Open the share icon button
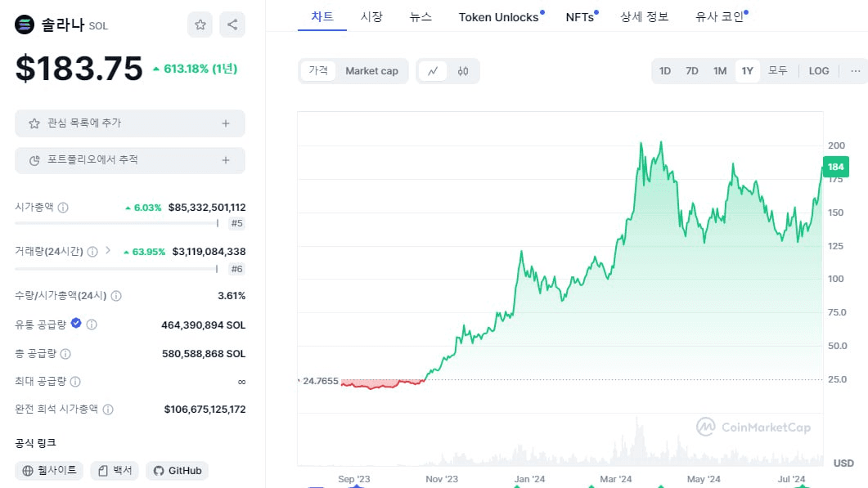 232,25
